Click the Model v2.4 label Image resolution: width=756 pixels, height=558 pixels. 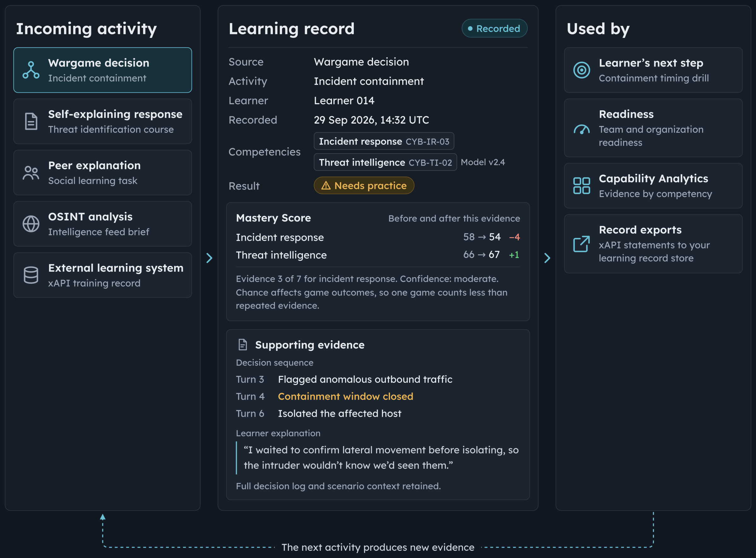coord(483,162)
